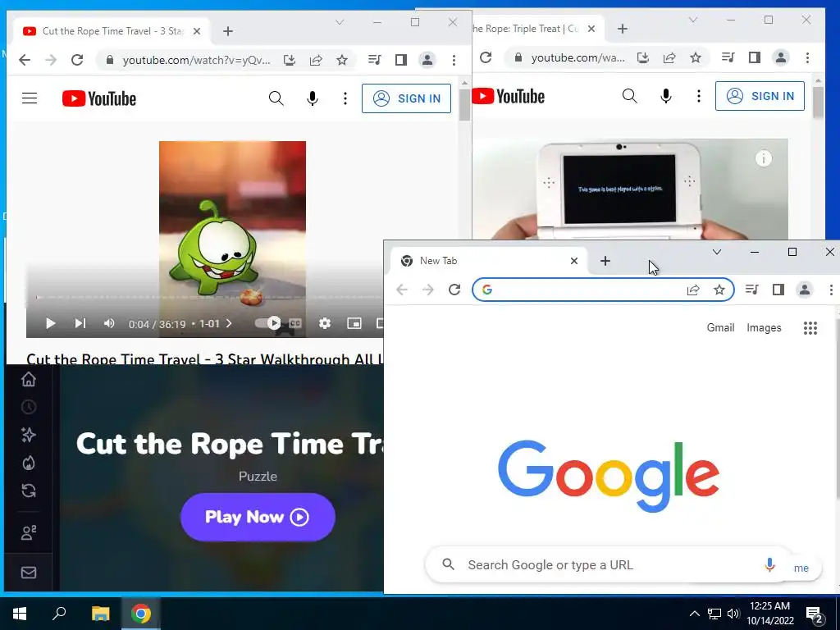Add new tab in Triple Treat window

coord(622,29)
